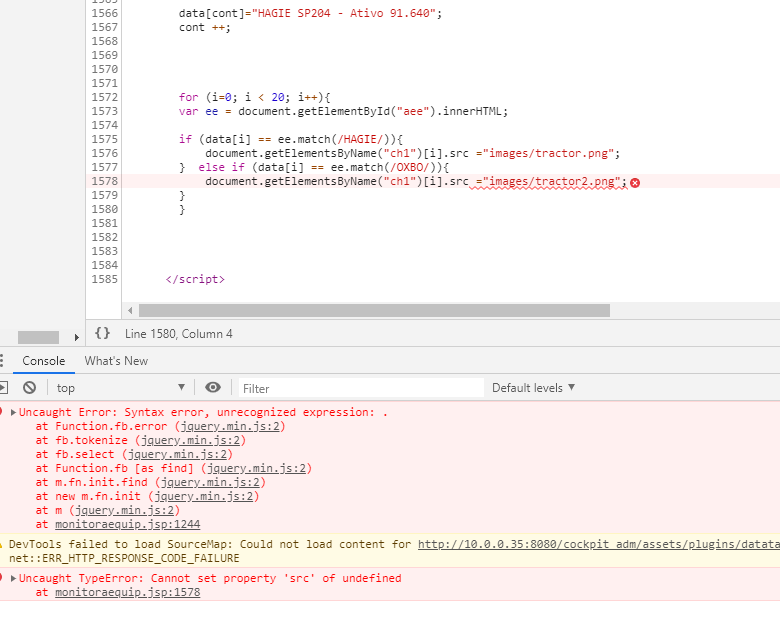Click the </script> closing tag text
Screen dimensions: 780x629
click(x=195, y=280)
